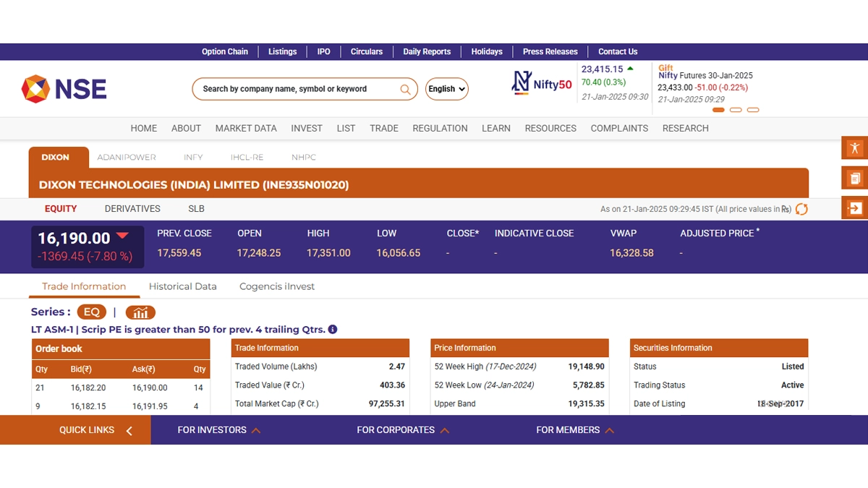
Task: Click the login arrow icon on right sidebar
Action: [x=854, y=208]
